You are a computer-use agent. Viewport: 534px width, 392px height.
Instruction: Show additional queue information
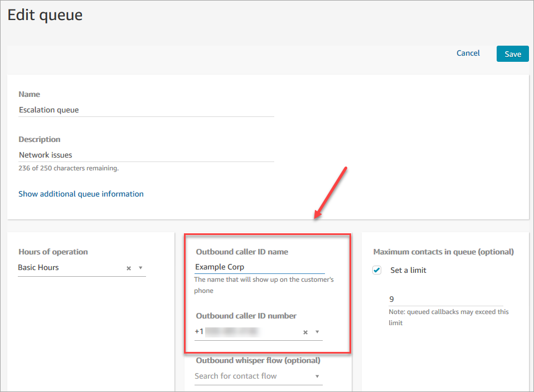(x=81, y=194)
